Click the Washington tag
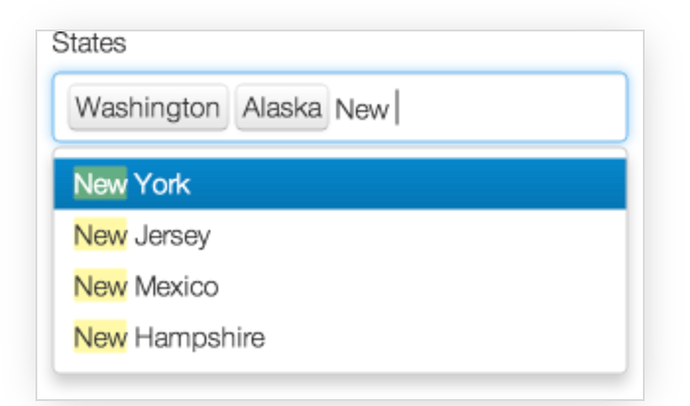This screenshot has width=690, height=406. (148, 107)
